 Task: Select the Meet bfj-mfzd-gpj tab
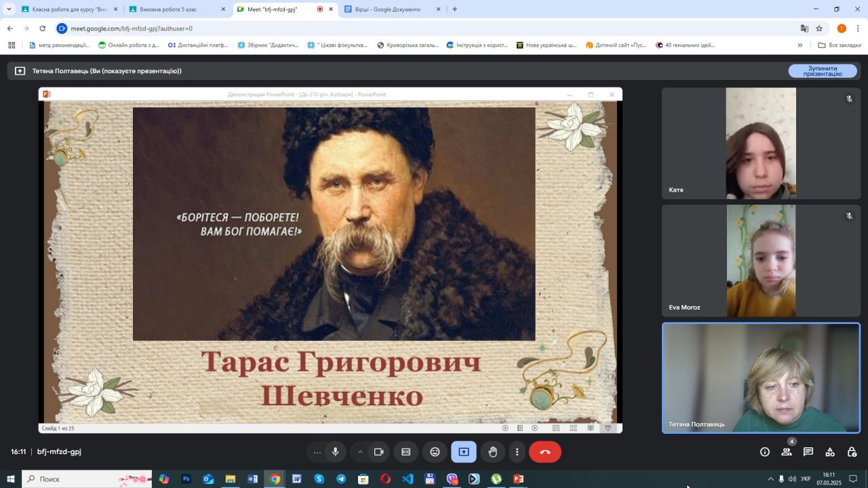tap(285, 9)
